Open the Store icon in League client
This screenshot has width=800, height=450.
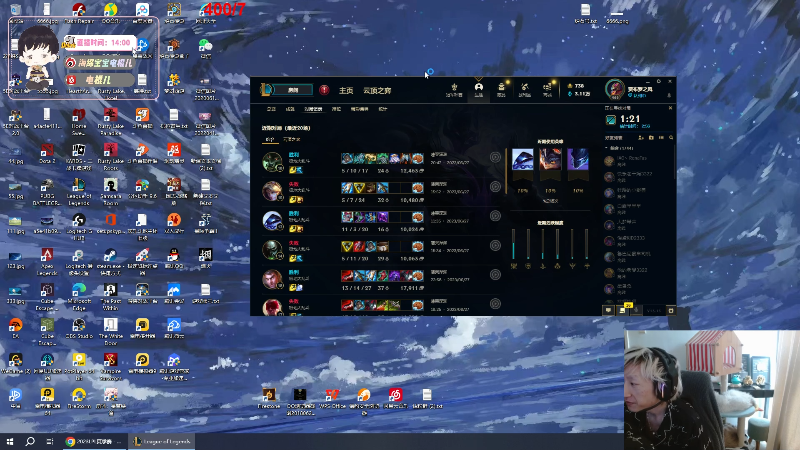coord(547,89)
